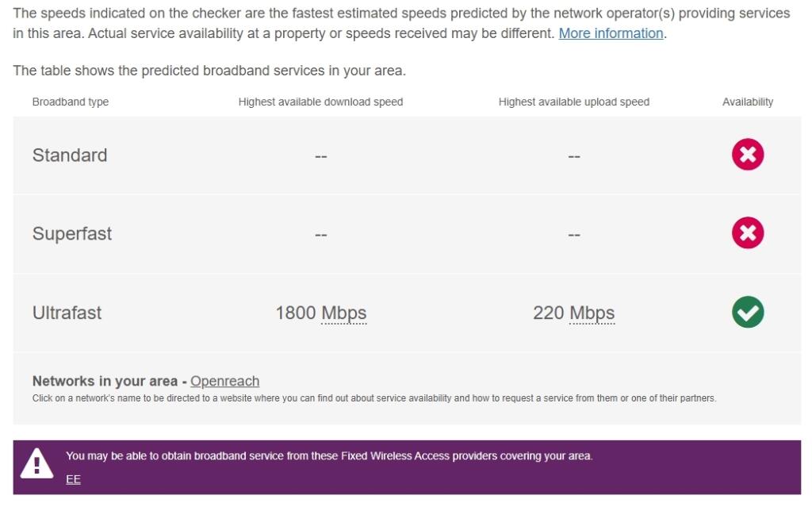Click the Superfast row availability indicator
The height and width of the screenshot is (507, 812).
point(746,233)
